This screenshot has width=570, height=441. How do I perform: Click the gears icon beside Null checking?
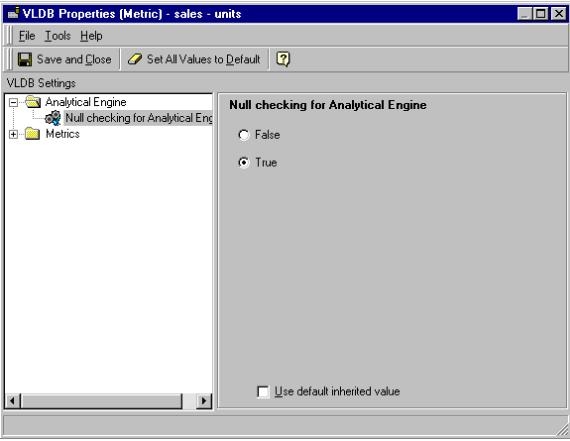click(x=53, y=118)
